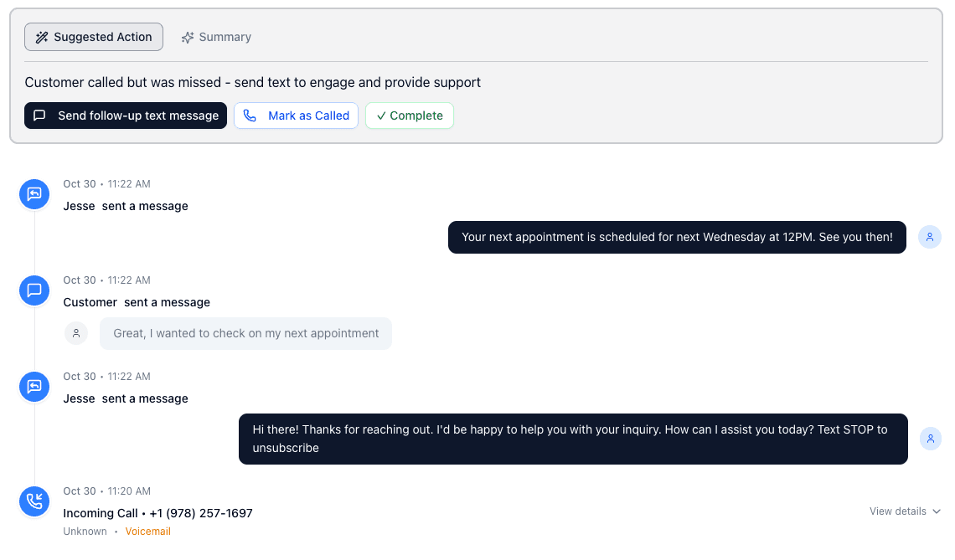This screenshot has height=560, width=955.
Task: Click the magic wand icon on Suggested Action
Action: (41, 37)
